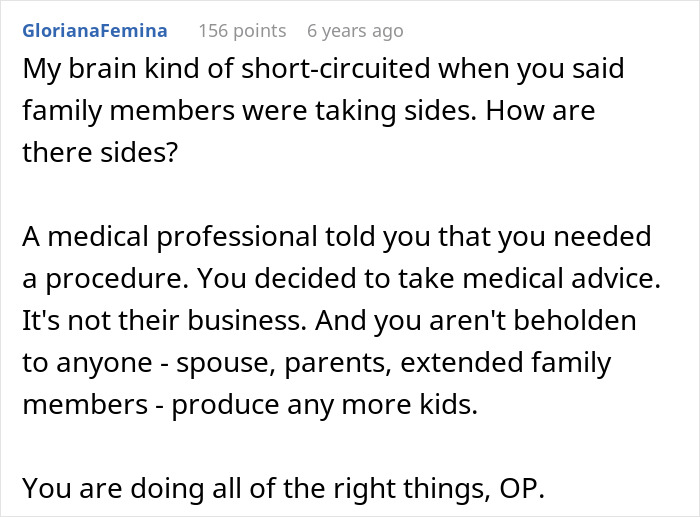Click the question 'there sides?'
The height and width of the screenshot is (517, 700).
(x=100, y=152)
